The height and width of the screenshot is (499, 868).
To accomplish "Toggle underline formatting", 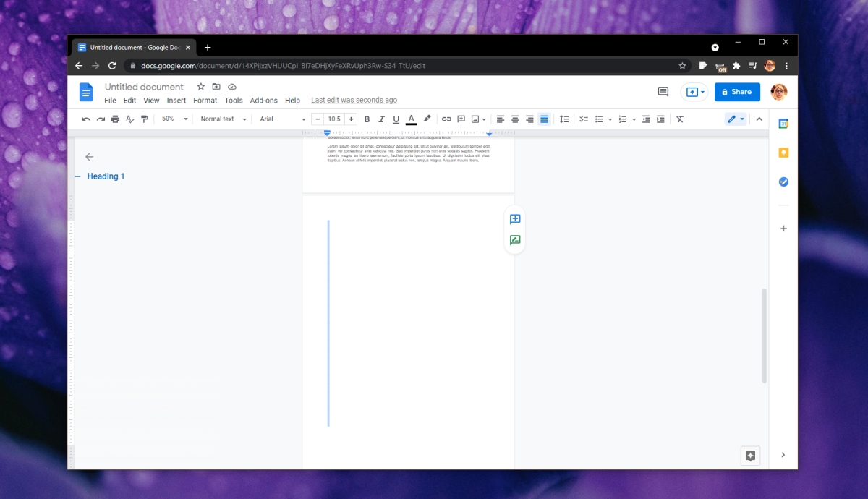I will click(396, 119).
